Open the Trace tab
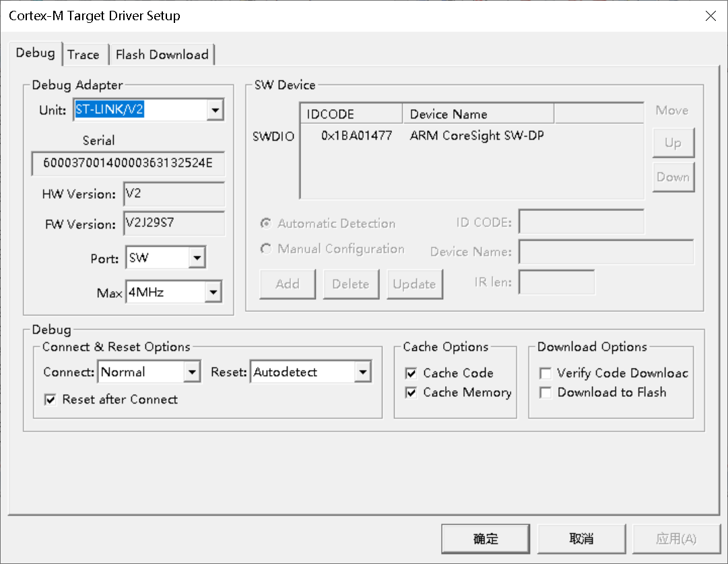Image resolution: width=728 pixels, height=564 pixels. pos(84,55)
